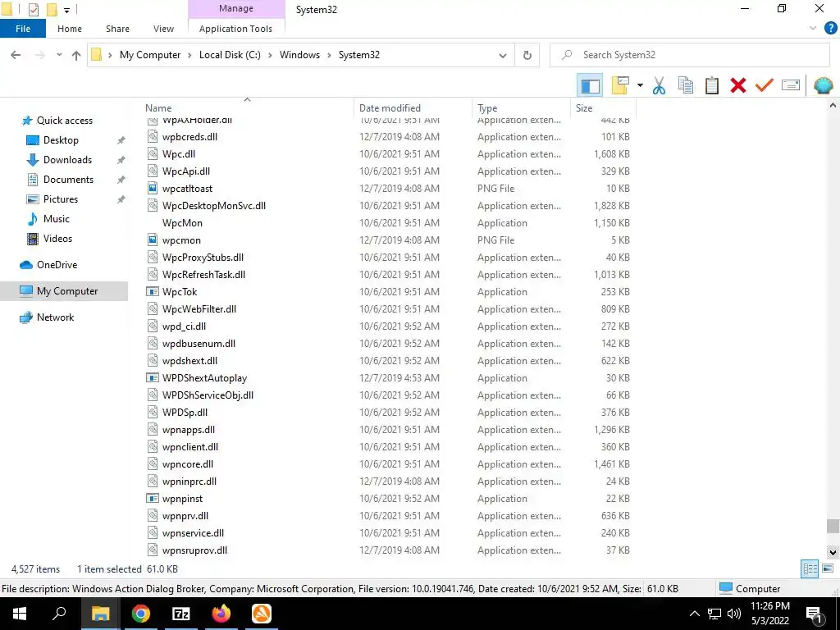The width and height of the screenshot is (840, 630).
Task: Click the Refresh button beside address bar
Action: click(x=527, y=55)
